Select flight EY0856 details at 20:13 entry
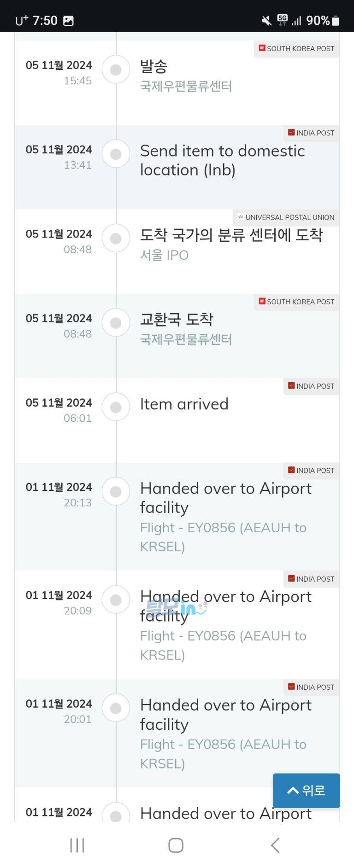 [223, 537]
